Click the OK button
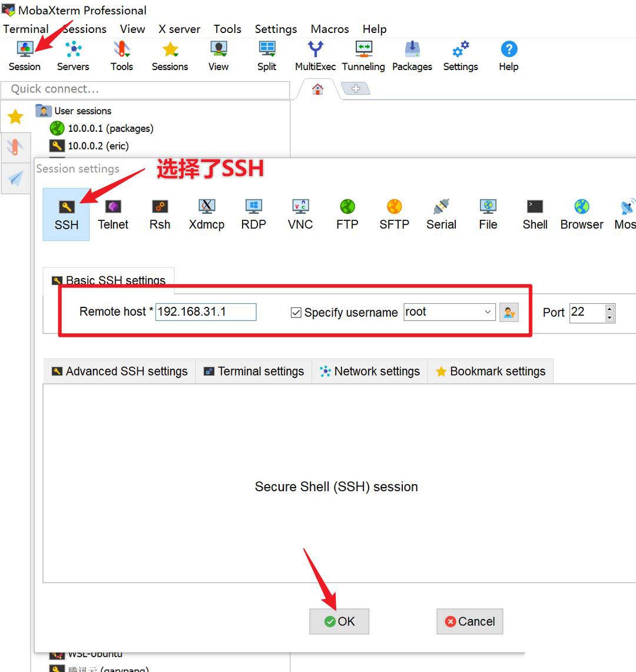This screenshot has width=636, height=672. click(x=339, y=621)
